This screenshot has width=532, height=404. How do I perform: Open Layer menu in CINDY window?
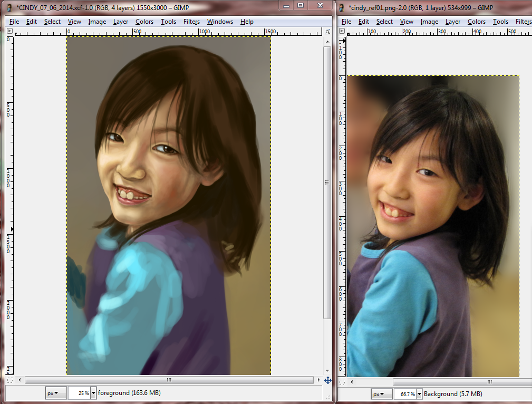click(x=121, y=22)
